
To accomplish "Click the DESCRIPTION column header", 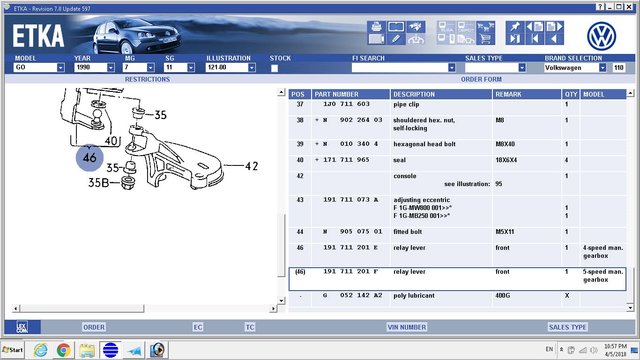I will coord(441,94).
